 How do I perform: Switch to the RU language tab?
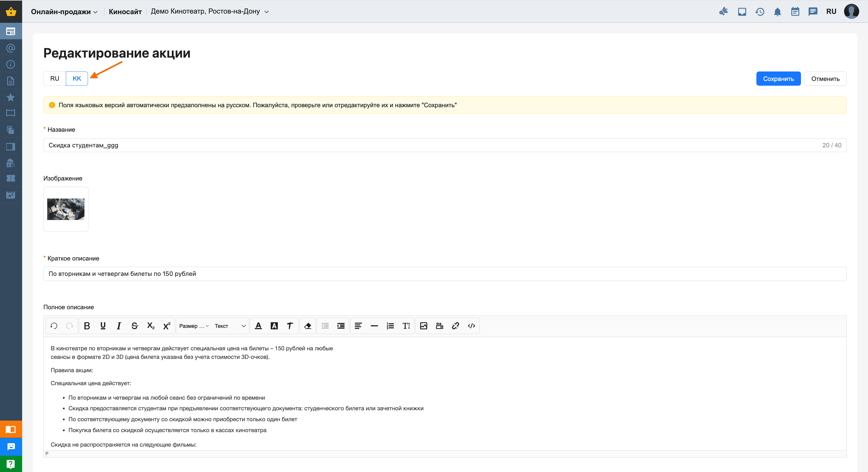coord(55,79)
